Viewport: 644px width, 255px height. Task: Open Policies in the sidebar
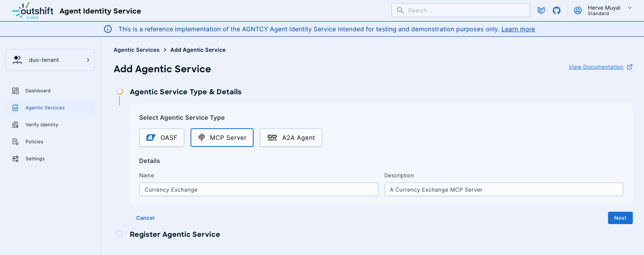tap(50, 142)
